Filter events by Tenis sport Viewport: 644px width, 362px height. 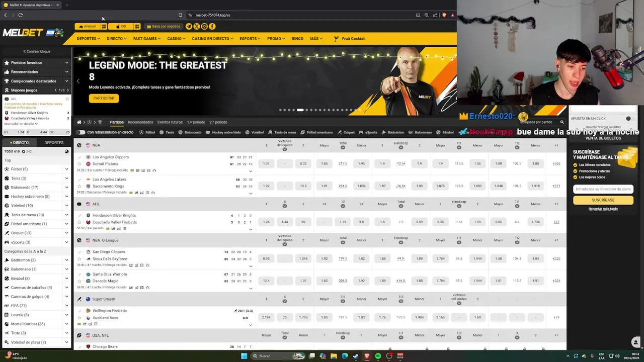pyautogui.click(x=166, y=132)
